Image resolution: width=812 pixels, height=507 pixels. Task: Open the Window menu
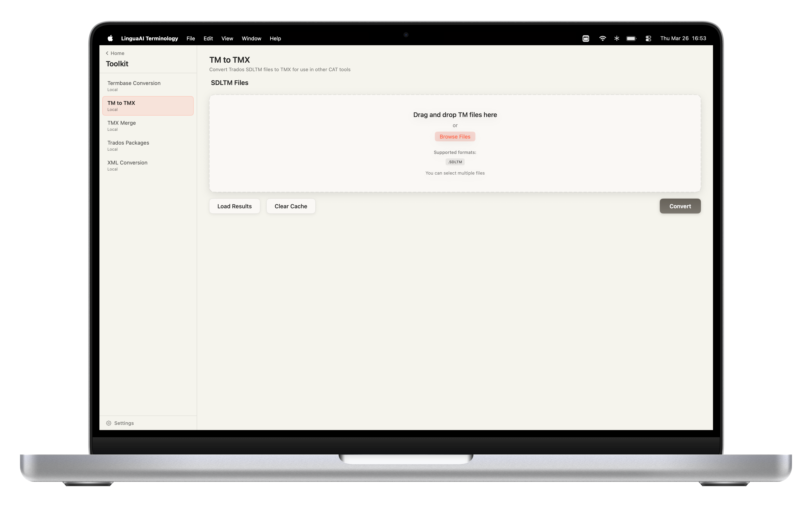coord(251,38)
